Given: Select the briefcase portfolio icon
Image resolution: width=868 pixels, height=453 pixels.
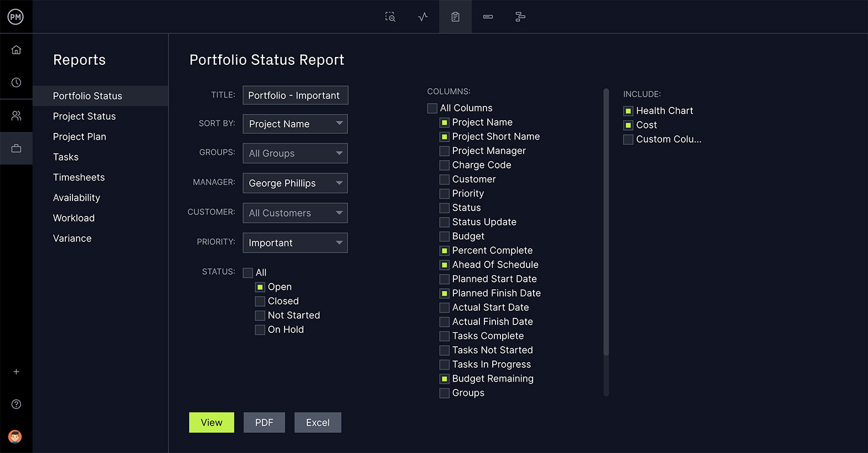Looking at the screenshot, I should 16,148.
